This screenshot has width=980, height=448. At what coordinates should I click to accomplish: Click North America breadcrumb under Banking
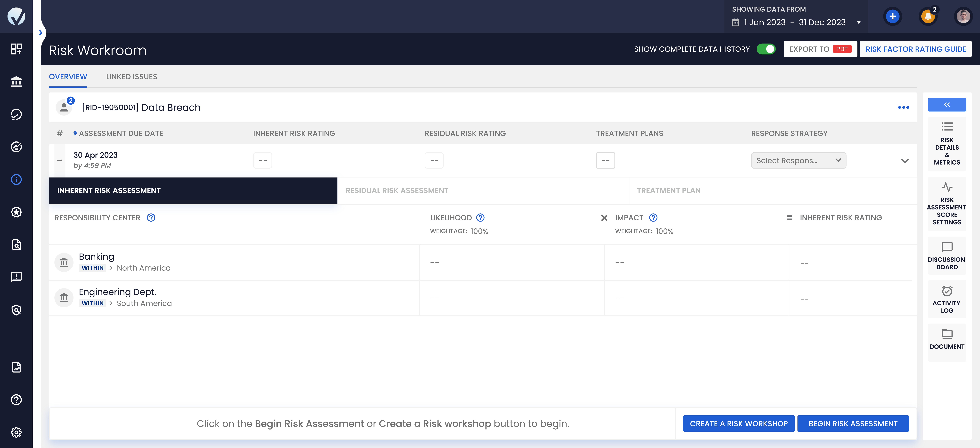coord(144,268)
